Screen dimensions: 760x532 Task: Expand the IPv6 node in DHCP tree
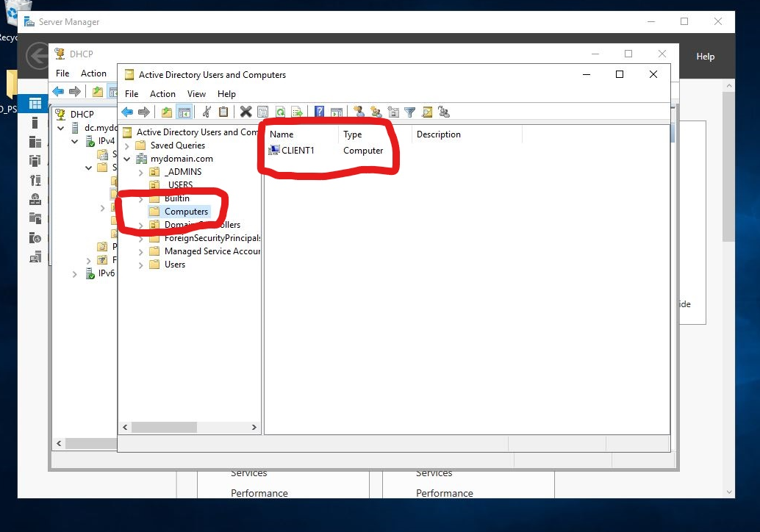(x=75, y=274)
